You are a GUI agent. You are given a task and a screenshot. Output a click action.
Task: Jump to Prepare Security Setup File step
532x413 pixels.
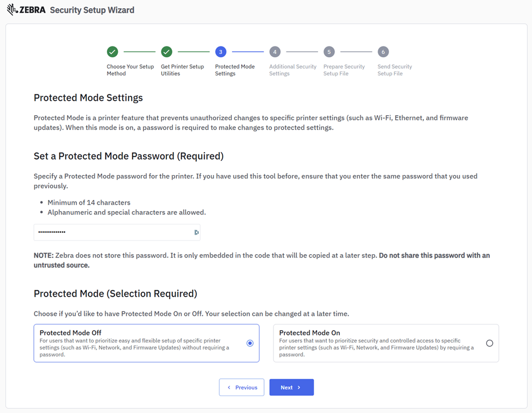click(344, 70)
